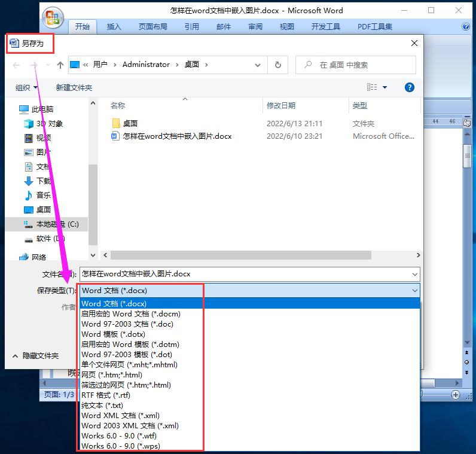The width and height of the screenshot is (476, 454).
Task: Open the 引用 ribbon tab
Action: [x=192, y=27]
